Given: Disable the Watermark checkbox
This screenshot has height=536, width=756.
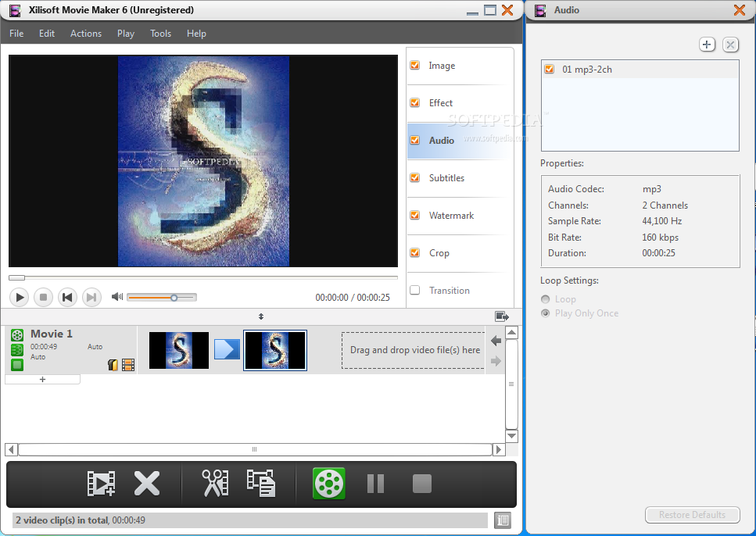Looking at the screenshot, I should click(x=414, y=215).
